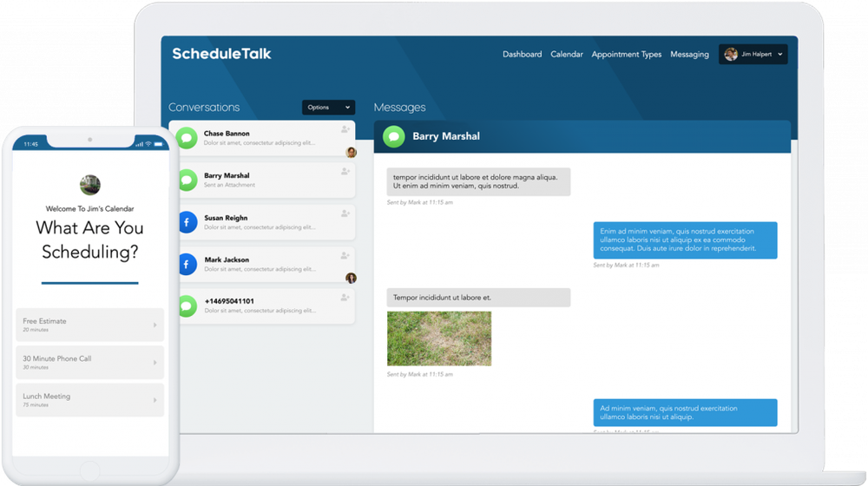Click the phone's Wi-Fi status icon
Image resolution: width=868 pixels, height=486 pixels.
click(148, 144)
